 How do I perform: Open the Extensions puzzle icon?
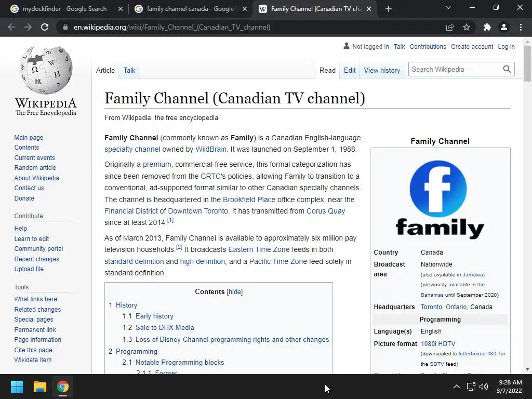pyautogui.click(x=487, y=27)
